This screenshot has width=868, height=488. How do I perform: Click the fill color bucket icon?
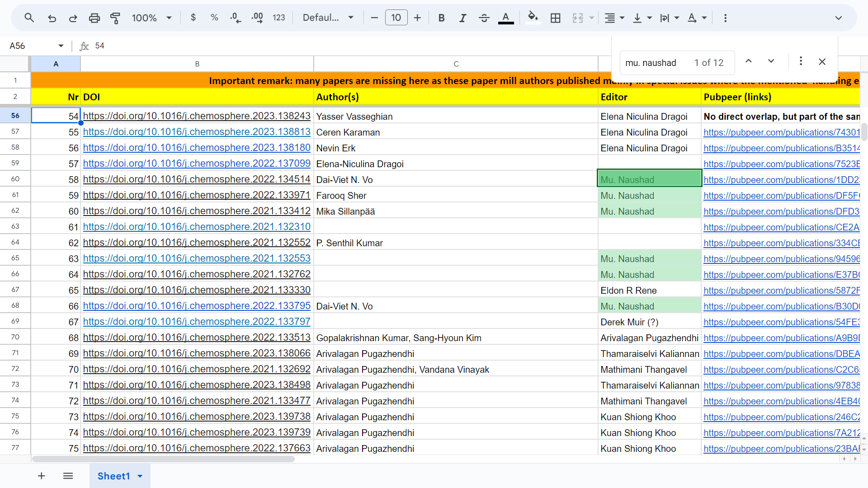point(533,18)
